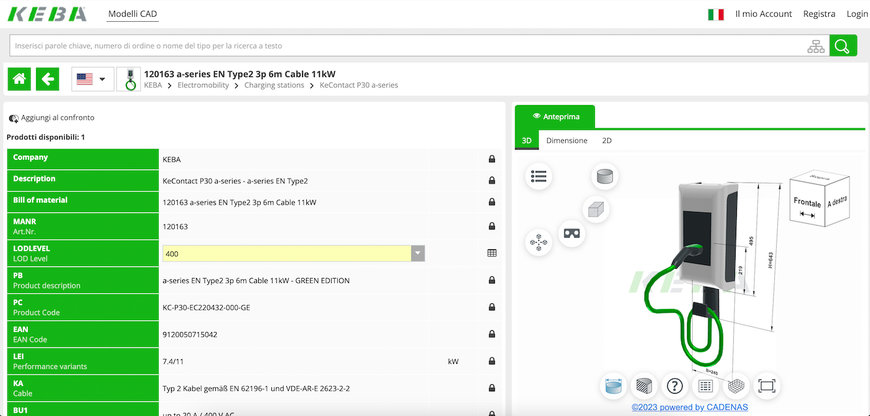This screenshot has width=870, height=416.
Task: Open the US flag language dropdown
Action: pyautogui.click(x=93, y=79)
